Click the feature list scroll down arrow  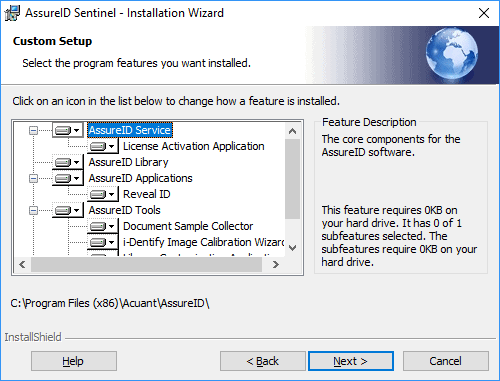click(292, 248)
